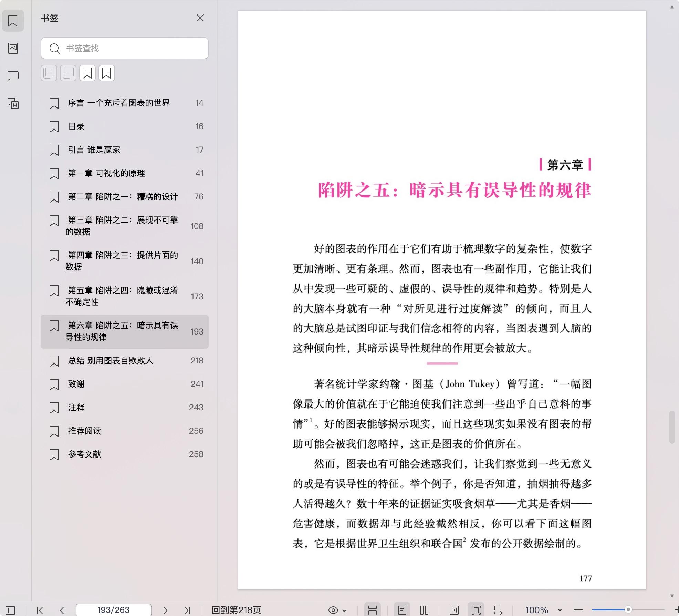Open bookmark 第四章 陷阱之三:提供片面的数据
This screenshot has height=616, width=679.
[125, 261]
